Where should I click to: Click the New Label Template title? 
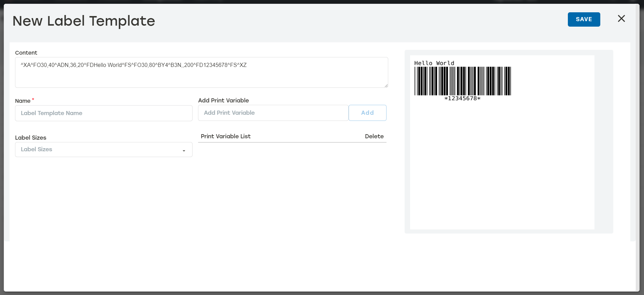pos(84,21)
